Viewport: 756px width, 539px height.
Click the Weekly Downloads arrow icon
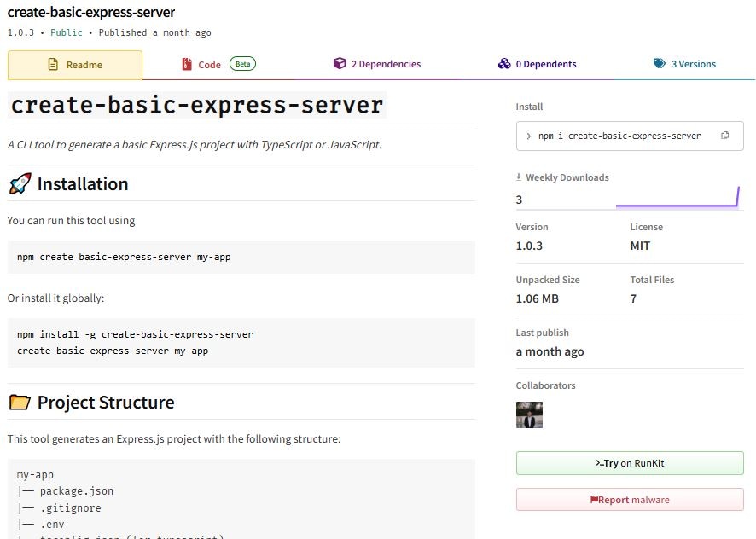tap(519, 177)
